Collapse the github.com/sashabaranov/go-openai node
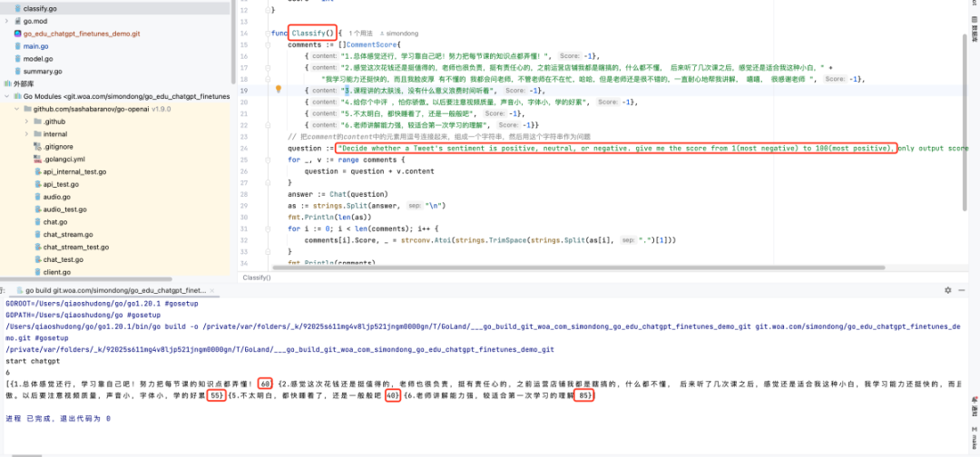The width and height of the screenshot is (980, 457). pyautogui.click(x=16, y=109)
